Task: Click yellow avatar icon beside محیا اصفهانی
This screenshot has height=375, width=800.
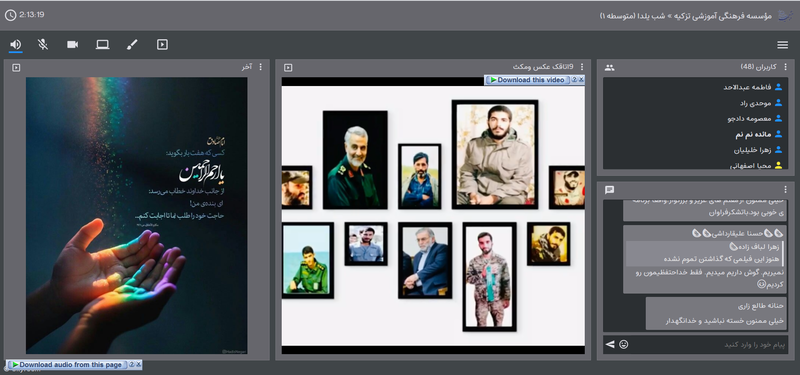Action: tap(779, 165)
